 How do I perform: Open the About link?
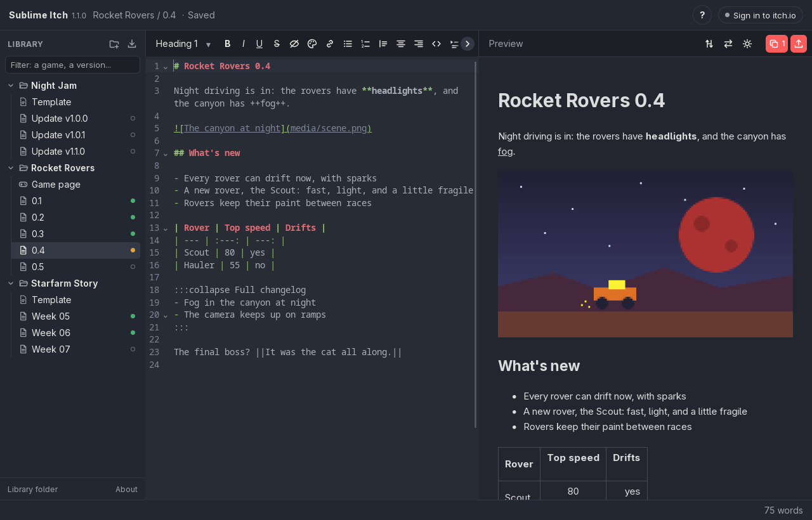(126, 490)
